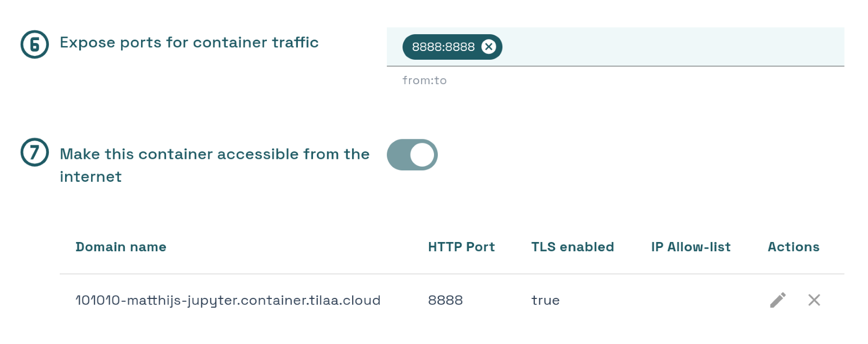Screen dimensions: 868x344
Task: Click the Domain name column header
Action: pos(121,247)
